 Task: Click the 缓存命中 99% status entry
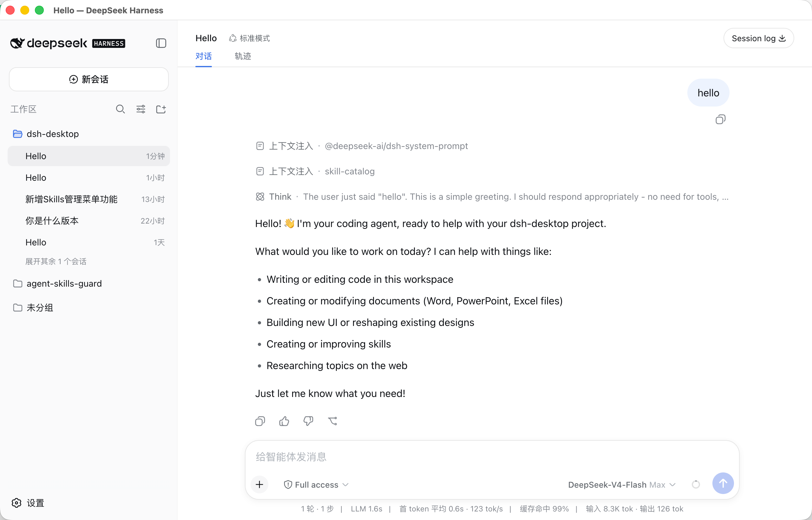click(x=544, y=509)
